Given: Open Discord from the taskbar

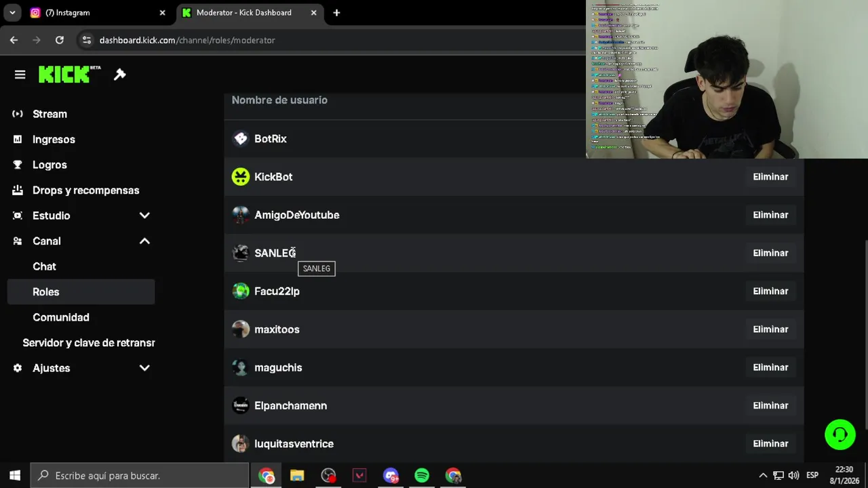Looking at the screenshot, I should (x=391, y=476).
